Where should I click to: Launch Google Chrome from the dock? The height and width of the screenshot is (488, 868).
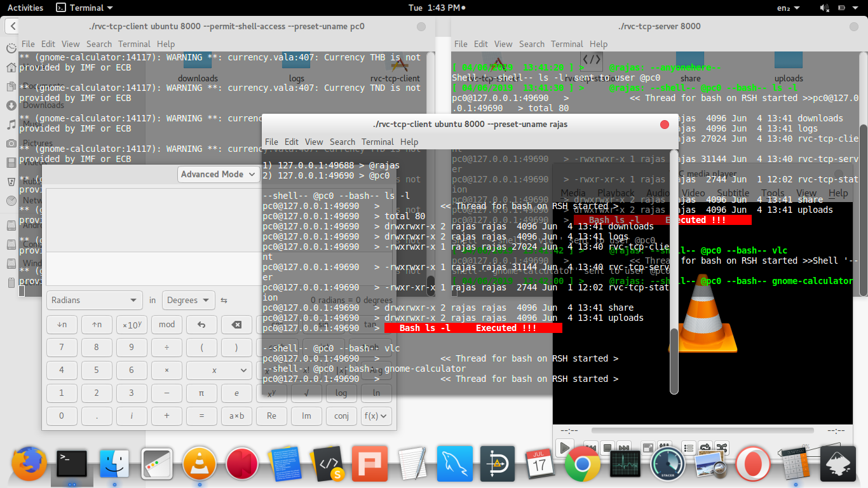pos(583,463)
